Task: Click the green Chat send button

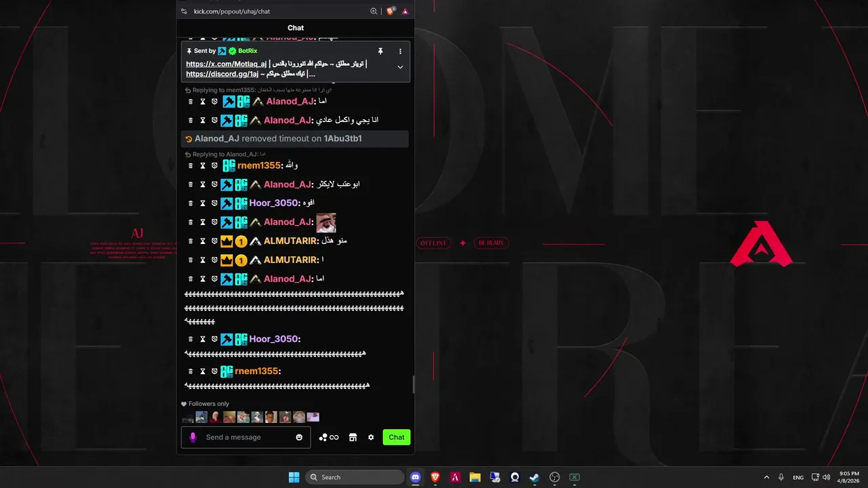Action: tap(397, 437)
